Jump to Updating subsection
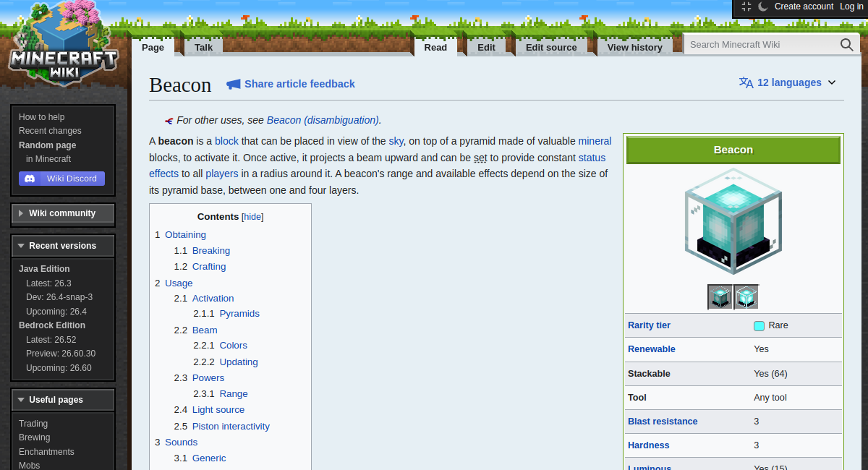Image resolution: width=868 pixels, height=470 pixels. pos(239,362)
